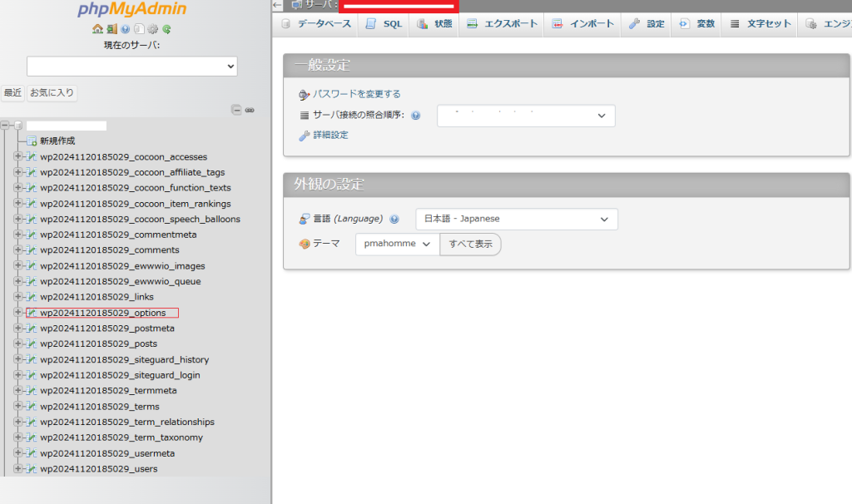This screenshot has height=504, width=852.
Task: Open the エクスポート tab
Action: (x=502, y=24)
